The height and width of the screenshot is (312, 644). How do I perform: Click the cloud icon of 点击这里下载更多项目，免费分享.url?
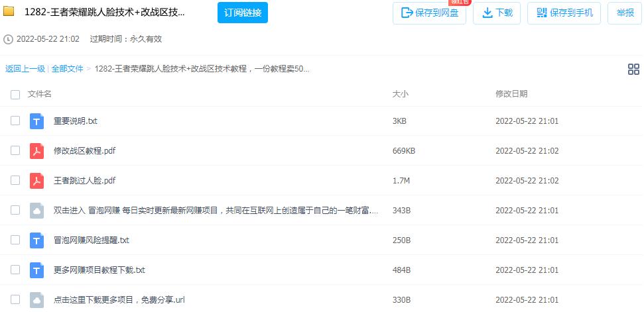[36, 299]
